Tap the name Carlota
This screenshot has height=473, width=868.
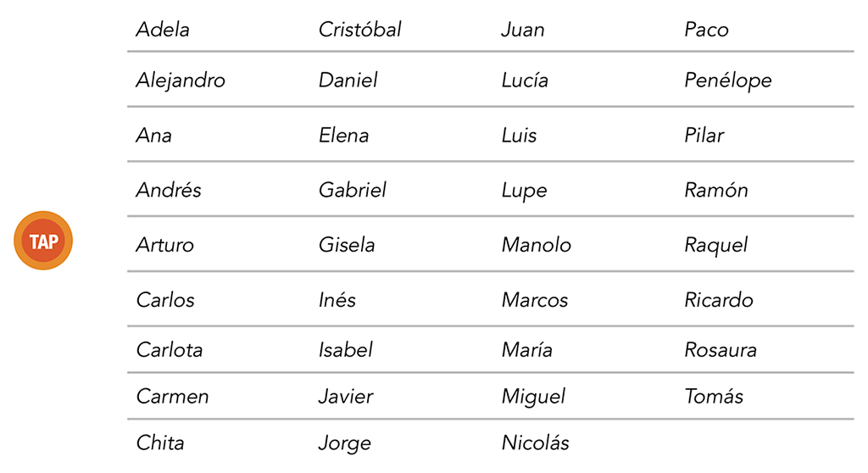pyautogui.click(x=170, y=349)
